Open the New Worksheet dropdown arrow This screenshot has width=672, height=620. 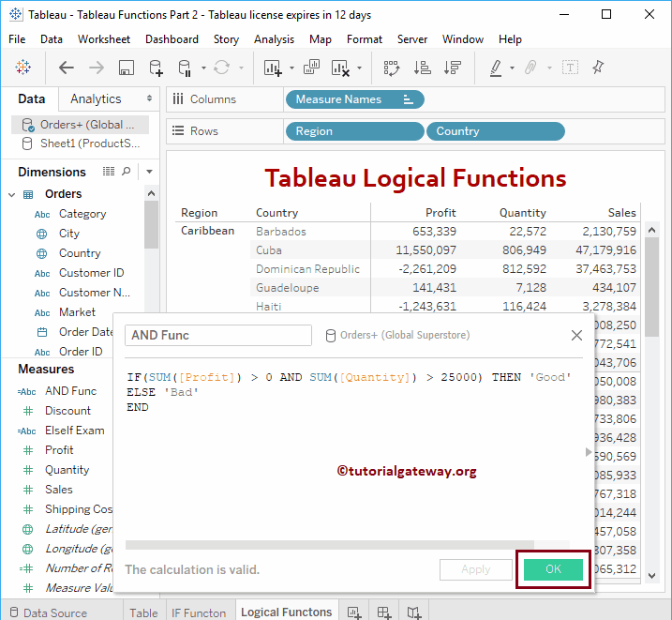[291, 68]
